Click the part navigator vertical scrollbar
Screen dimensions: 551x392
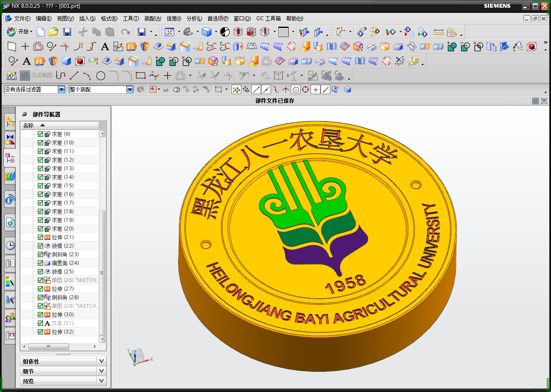[102, 236]
